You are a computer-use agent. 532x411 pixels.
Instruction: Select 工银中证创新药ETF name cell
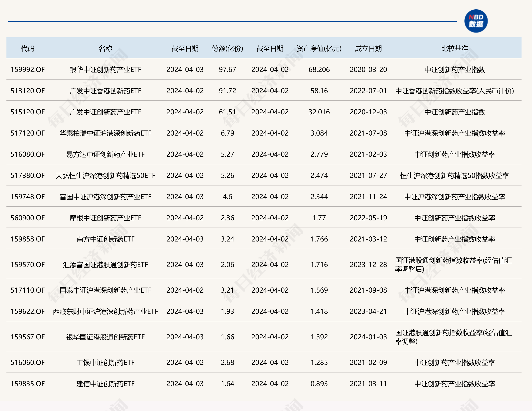(105, 363)
